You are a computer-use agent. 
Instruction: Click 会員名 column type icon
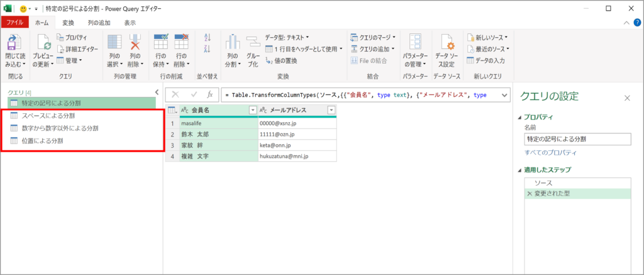click(x=185, y=110)
